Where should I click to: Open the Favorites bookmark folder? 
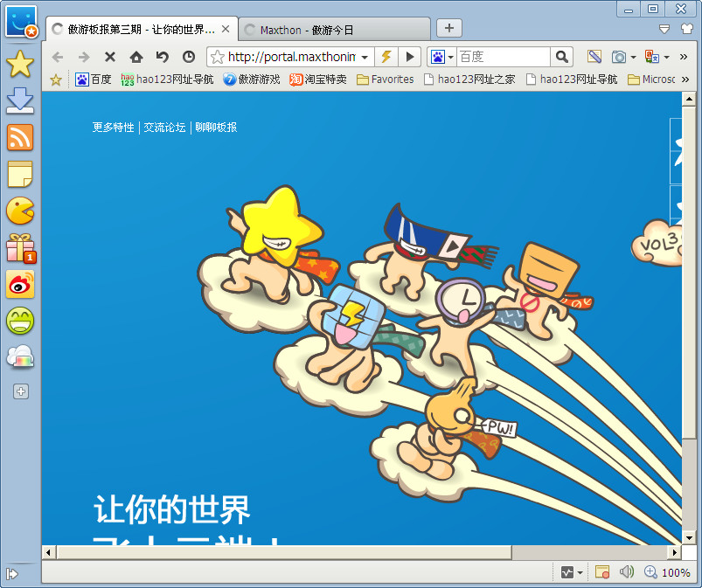click(385, 80)
